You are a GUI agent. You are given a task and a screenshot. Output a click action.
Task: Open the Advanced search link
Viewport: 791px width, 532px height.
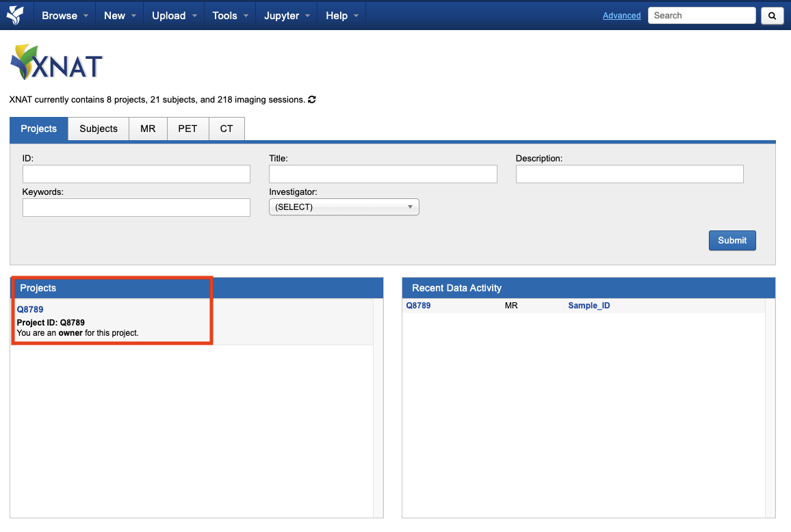point(621,16)
